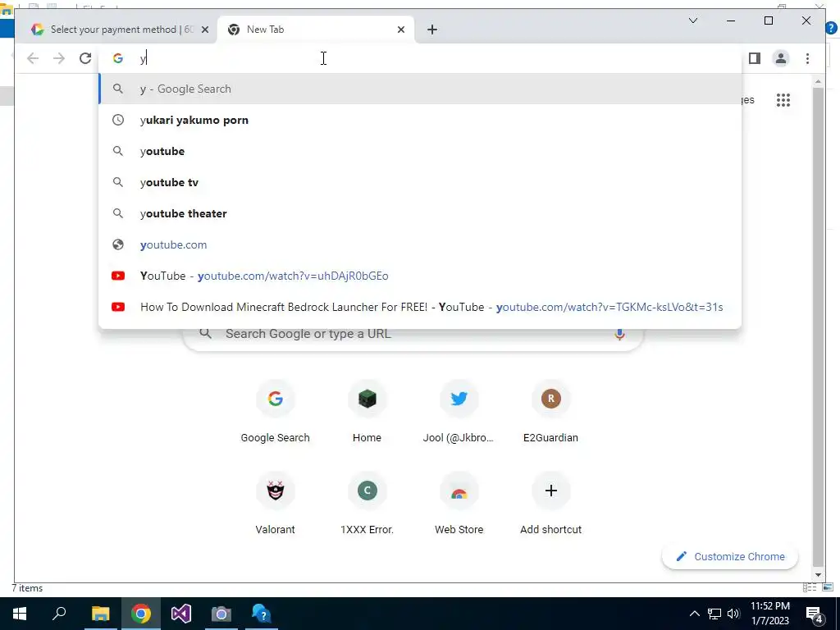Click the Google logo in the address bar
Screen dimensions: 840x630
(118, 58)
